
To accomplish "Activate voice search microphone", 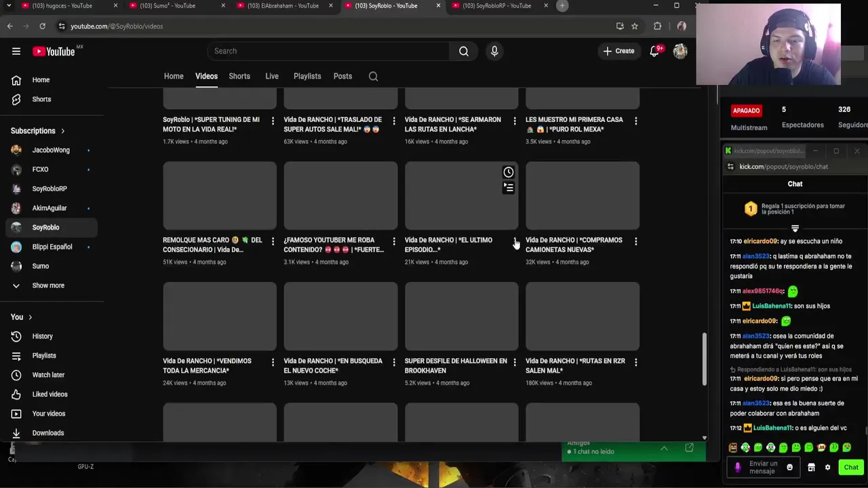I will (x=494, y=51).
